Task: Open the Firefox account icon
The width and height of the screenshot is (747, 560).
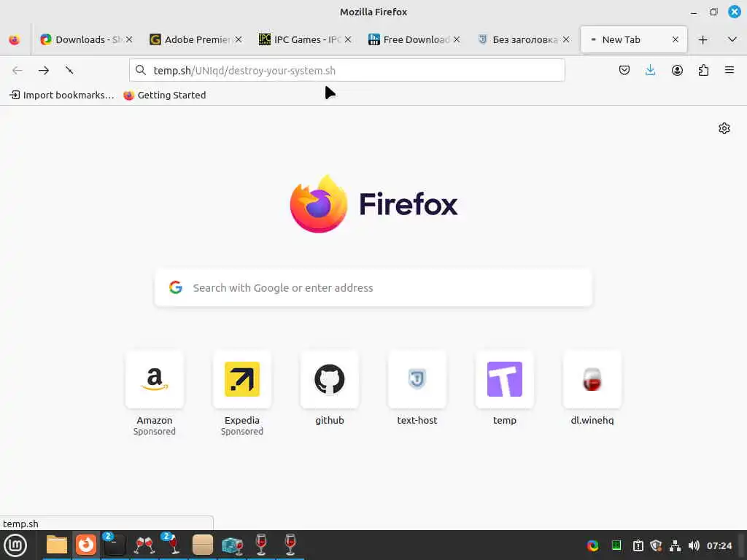Action: [677, 71]
